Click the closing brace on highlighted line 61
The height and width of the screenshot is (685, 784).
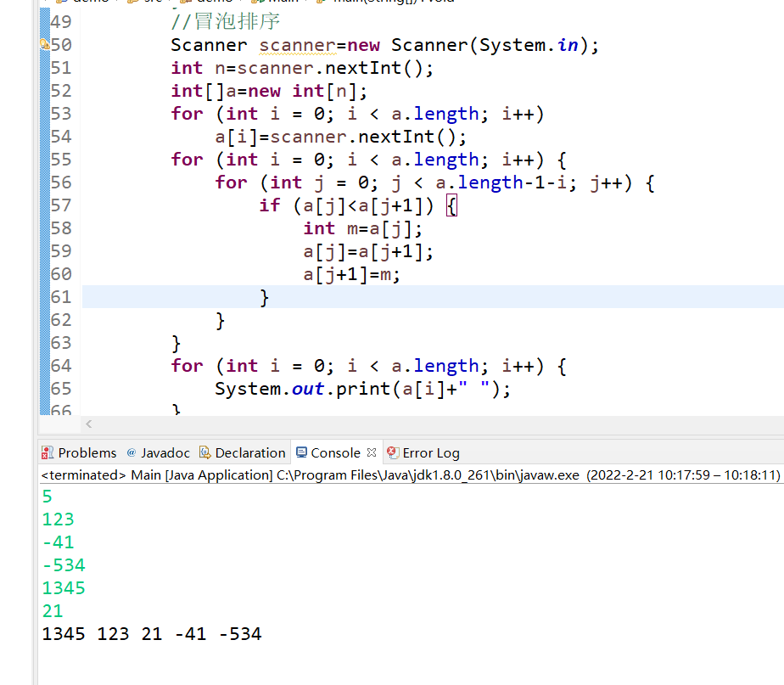tap(265, 297)
